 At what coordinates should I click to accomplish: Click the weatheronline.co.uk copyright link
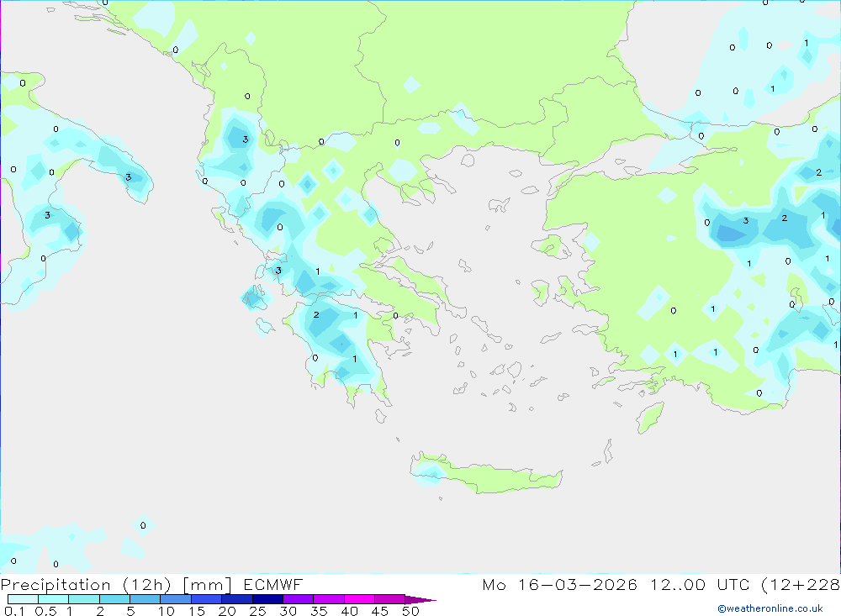(x=770, y=608)
